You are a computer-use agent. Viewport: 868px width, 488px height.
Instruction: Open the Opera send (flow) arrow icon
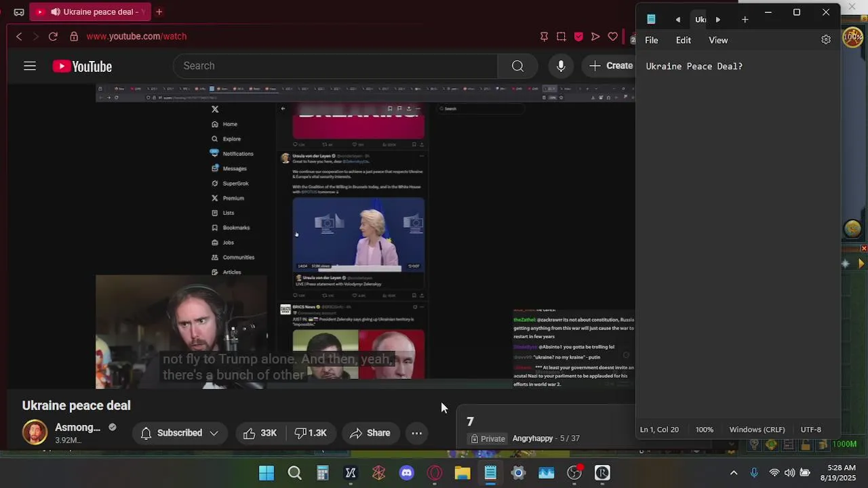pyautogui.click(x=595, y=37)
